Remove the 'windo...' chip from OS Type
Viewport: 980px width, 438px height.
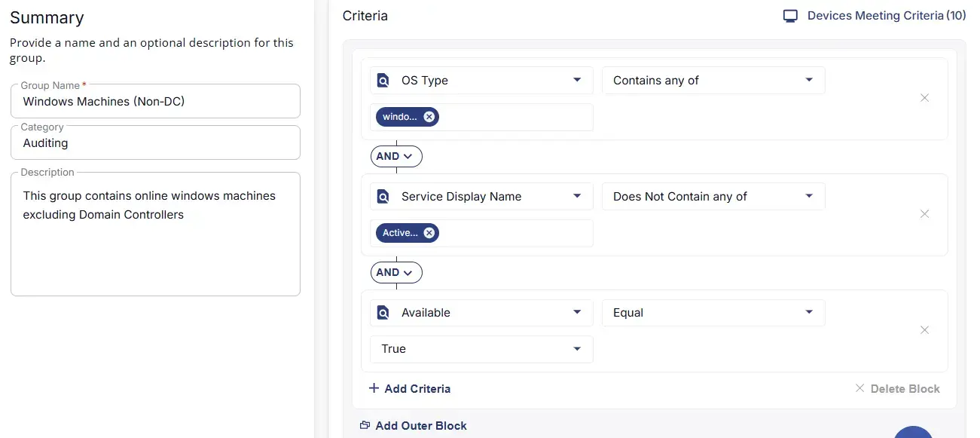pyautogui.click(x=429, y=117)
